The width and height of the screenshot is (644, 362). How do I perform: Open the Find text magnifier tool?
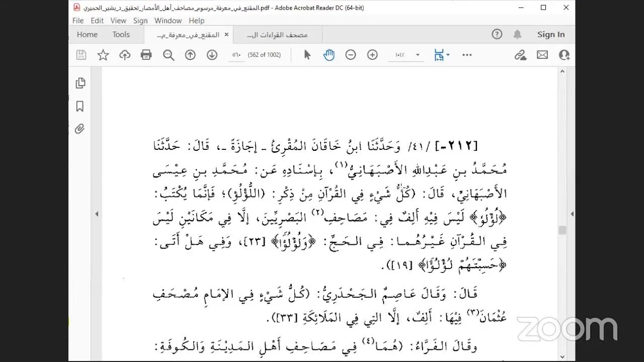point(169,55)
